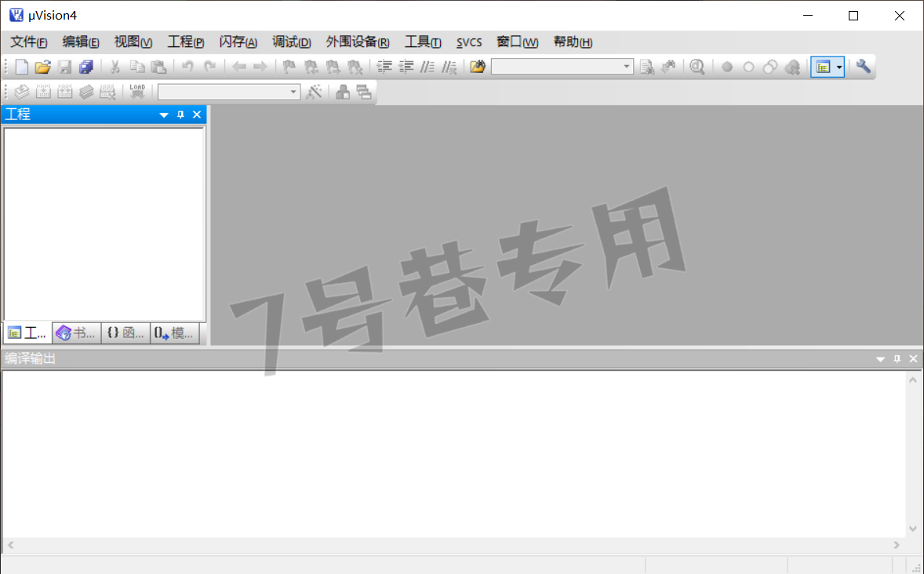Click the Uncomment selection icon

(x=449, y=67)
